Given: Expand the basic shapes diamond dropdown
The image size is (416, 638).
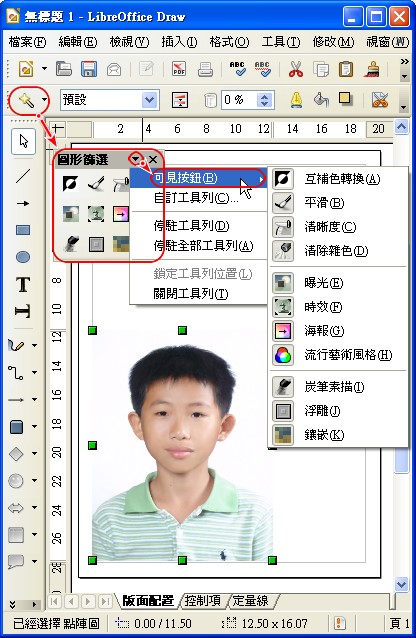Looking at the screenshot, I should pos(35,453).
